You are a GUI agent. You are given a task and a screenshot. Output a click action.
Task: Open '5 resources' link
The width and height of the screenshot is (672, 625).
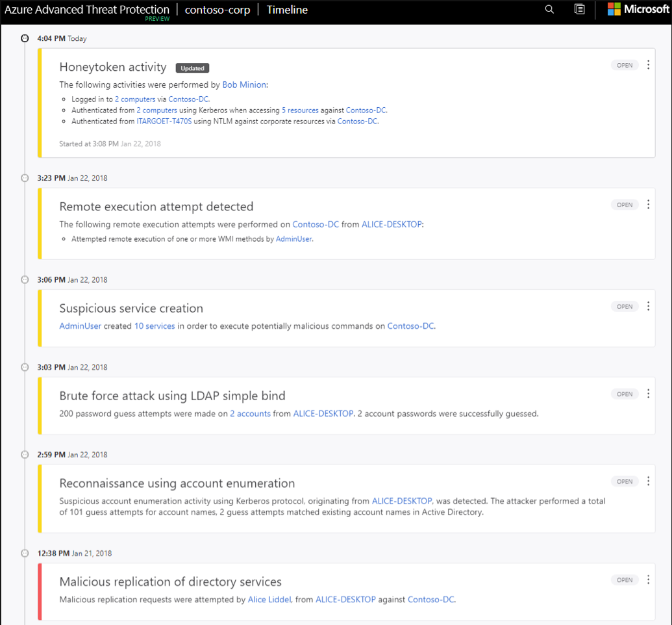click(300, 110)
